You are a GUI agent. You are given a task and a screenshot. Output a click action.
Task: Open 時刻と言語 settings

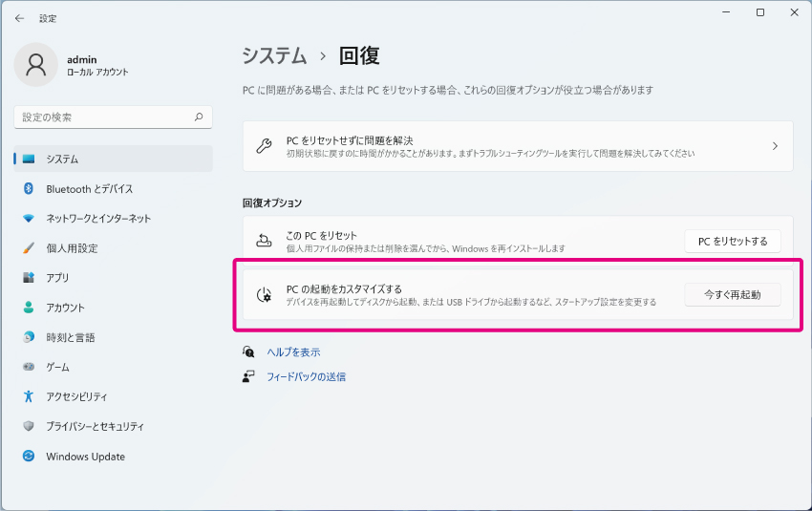point(113,337)
